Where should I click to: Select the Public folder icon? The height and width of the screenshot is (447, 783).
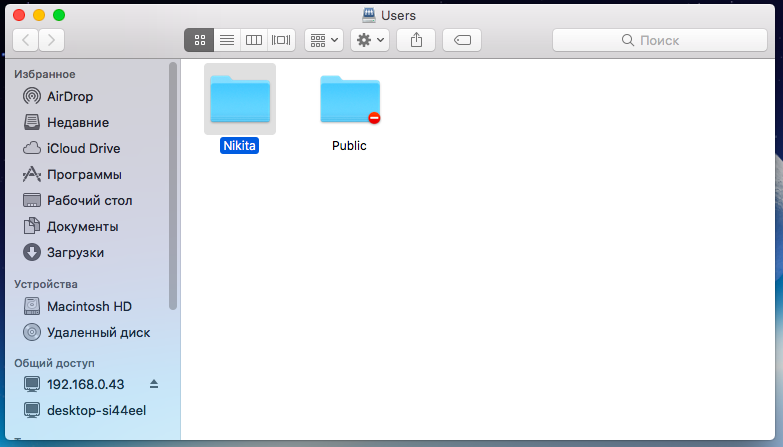350,99
